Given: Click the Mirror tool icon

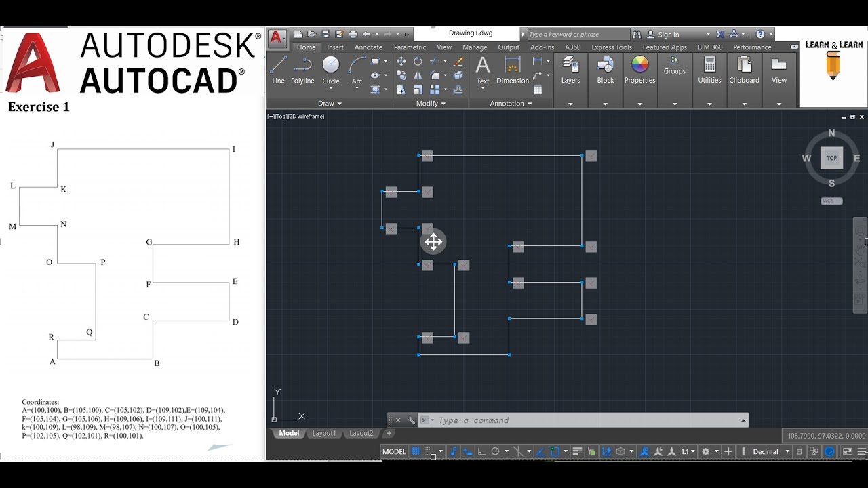Looking at the screenshot, I should [x=418, y=75].
